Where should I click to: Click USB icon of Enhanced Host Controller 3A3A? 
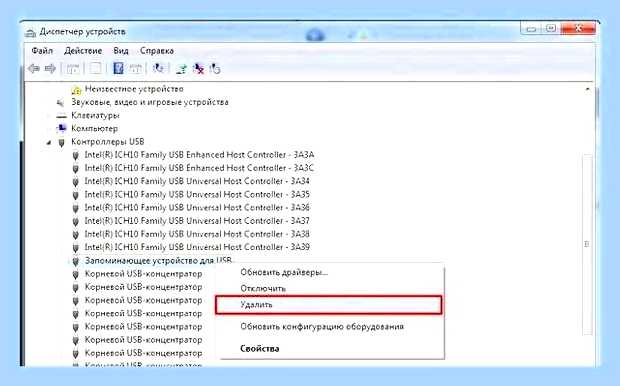[76, 155]
